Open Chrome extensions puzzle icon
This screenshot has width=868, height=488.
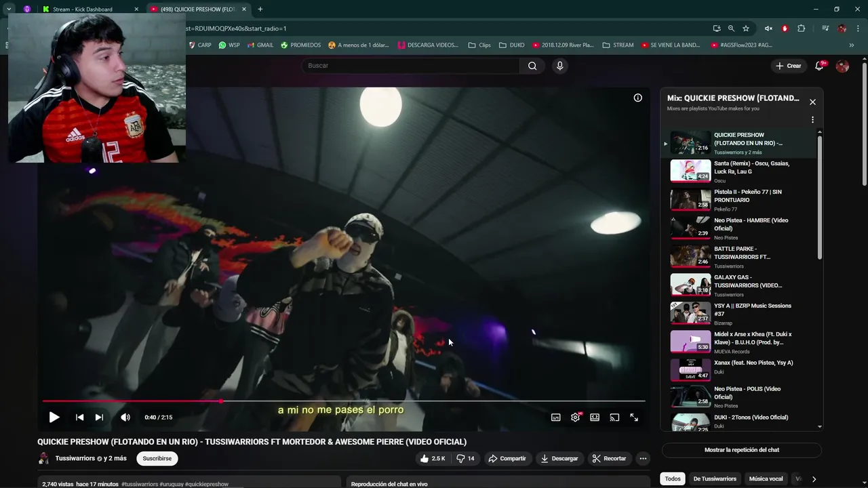802,28
